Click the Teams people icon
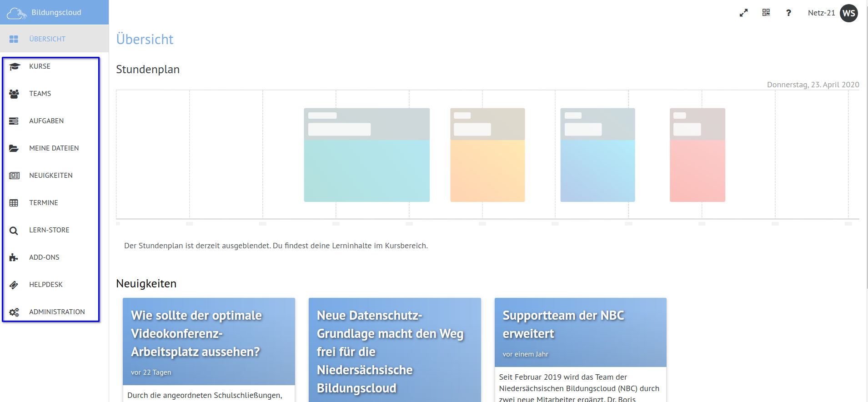The height and width of the screenshot is (402, 868). tap(14, 94)
